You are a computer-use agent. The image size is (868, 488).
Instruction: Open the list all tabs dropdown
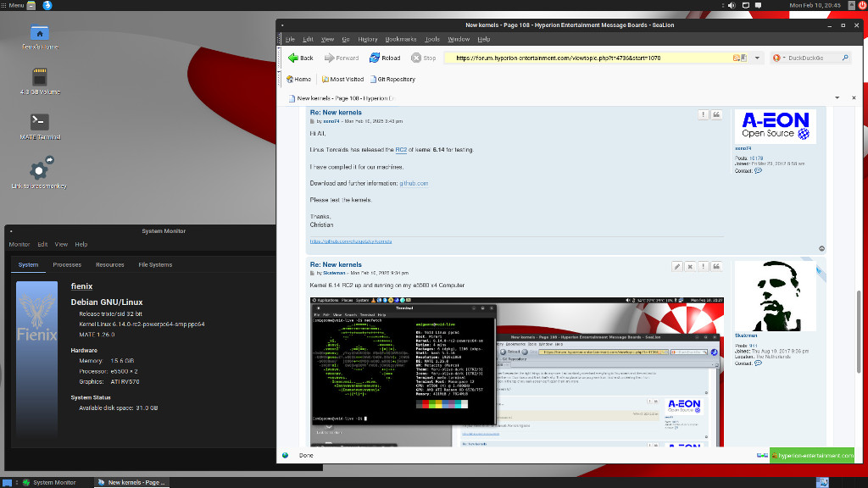point(837,98)
